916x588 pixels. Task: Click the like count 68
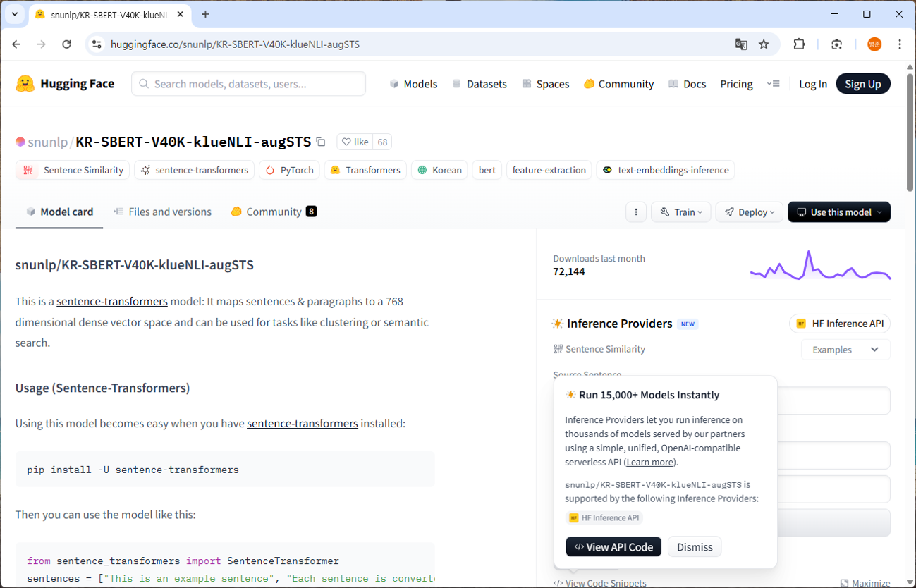383,142
